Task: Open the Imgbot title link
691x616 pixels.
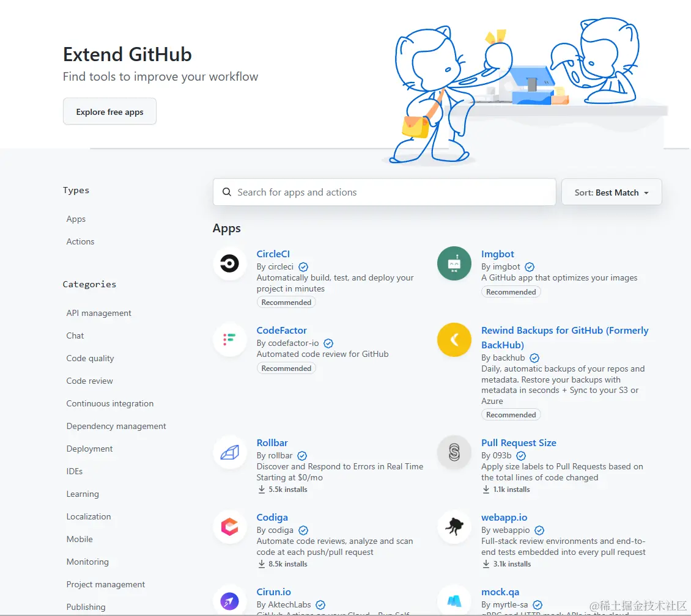Action: [x=498, y=254]
